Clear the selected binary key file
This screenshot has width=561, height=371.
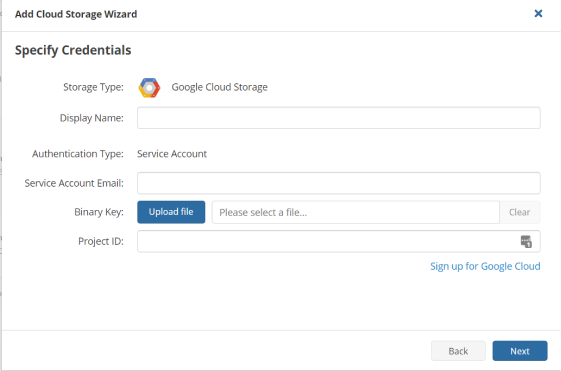click(x=519, y=212)
